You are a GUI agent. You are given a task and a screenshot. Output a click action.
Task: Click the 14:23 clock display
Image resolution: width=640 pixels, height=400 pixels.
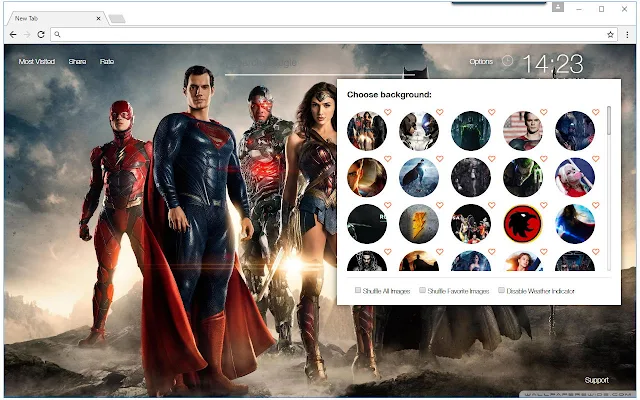(x=553, y=64)
